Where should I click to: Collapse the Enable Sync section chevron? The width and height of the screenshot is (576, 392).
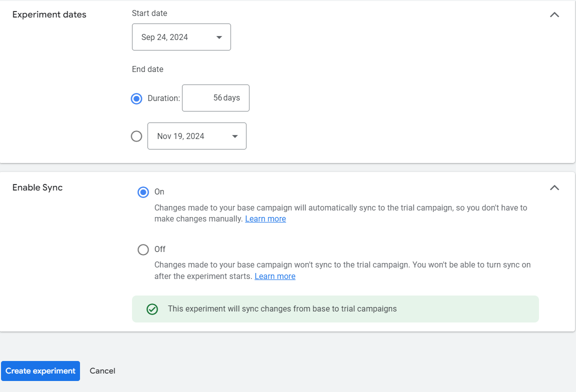[x=554, y=188]
